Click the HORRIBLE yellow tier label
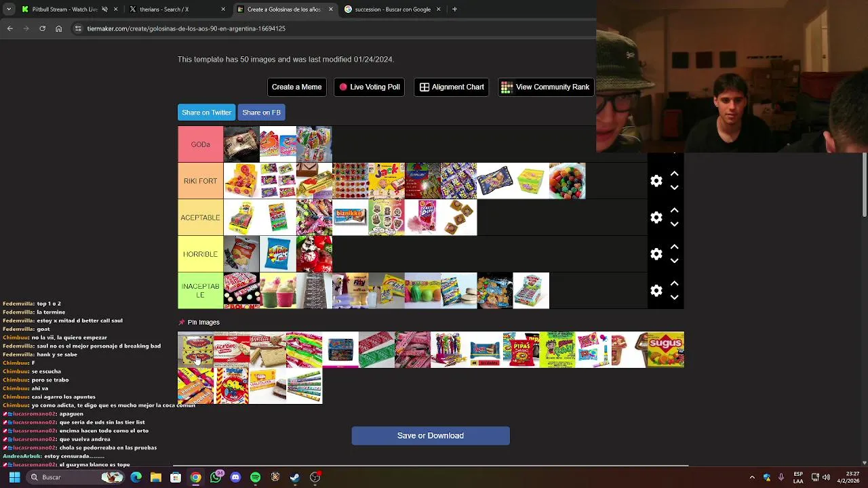Viewport: 868px width, 488px height. (x=200, y=254)
